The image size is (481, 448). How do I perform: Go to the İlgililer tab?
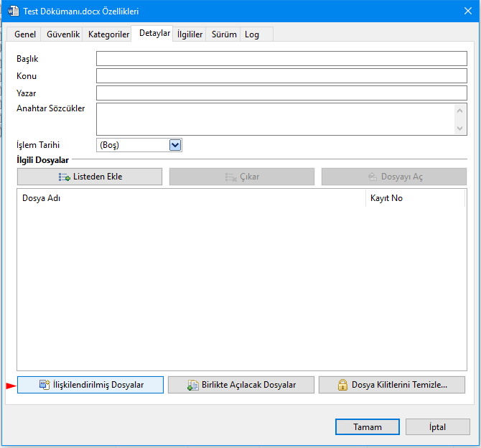click(190, 34)
